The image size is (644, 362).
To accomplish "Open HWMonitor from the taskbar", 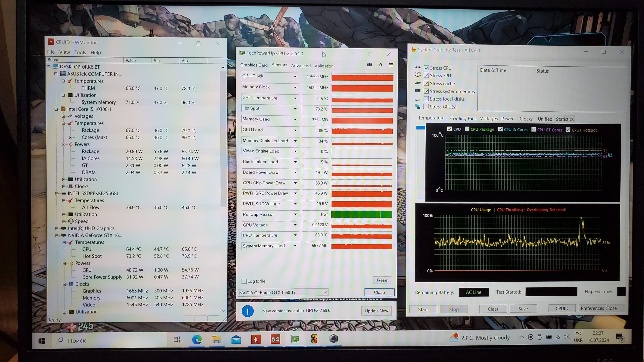I will coord(256,339).
